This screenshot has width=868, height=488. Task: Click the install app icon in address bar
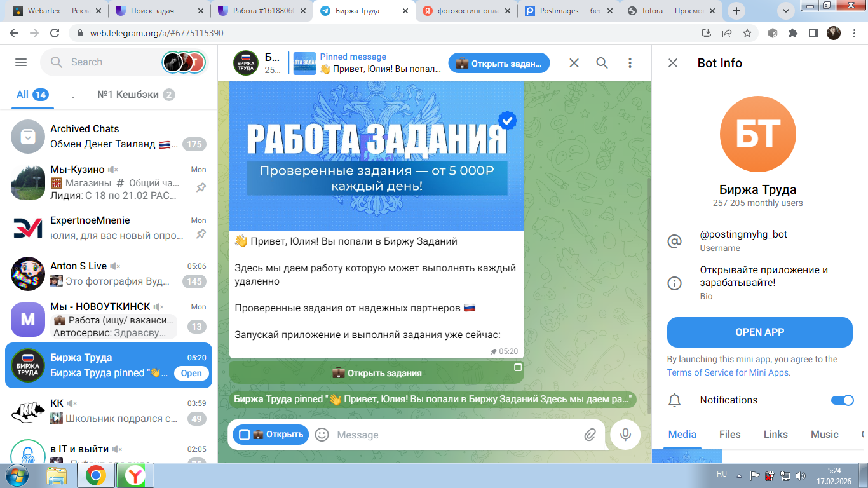coord(706,33)
